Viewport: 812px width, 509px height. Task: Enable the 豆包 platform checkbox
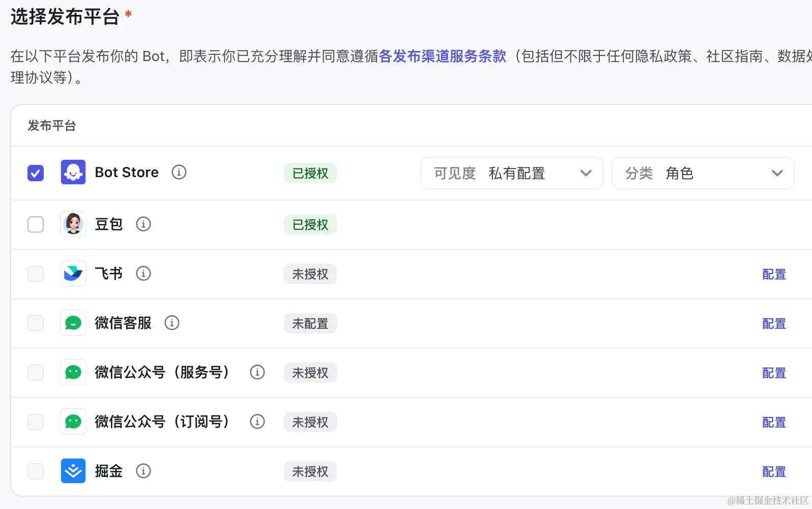click(36, 224)
